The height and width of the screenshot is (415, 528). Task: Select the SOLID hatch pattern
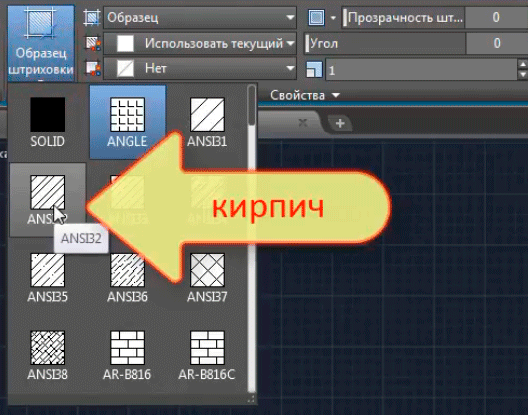pos(47,122)
